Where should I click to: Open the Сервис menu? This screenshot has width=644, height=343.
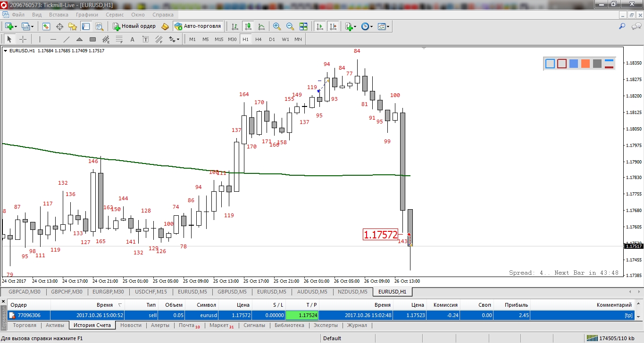tap(115, 15)
